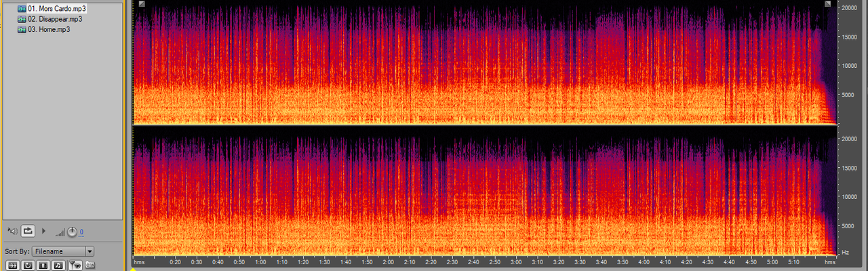Click the Sort By: label

point(17,251)
